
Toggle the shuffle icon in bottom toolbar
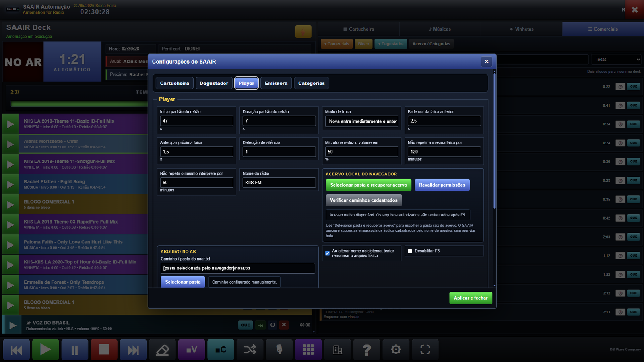250,350
